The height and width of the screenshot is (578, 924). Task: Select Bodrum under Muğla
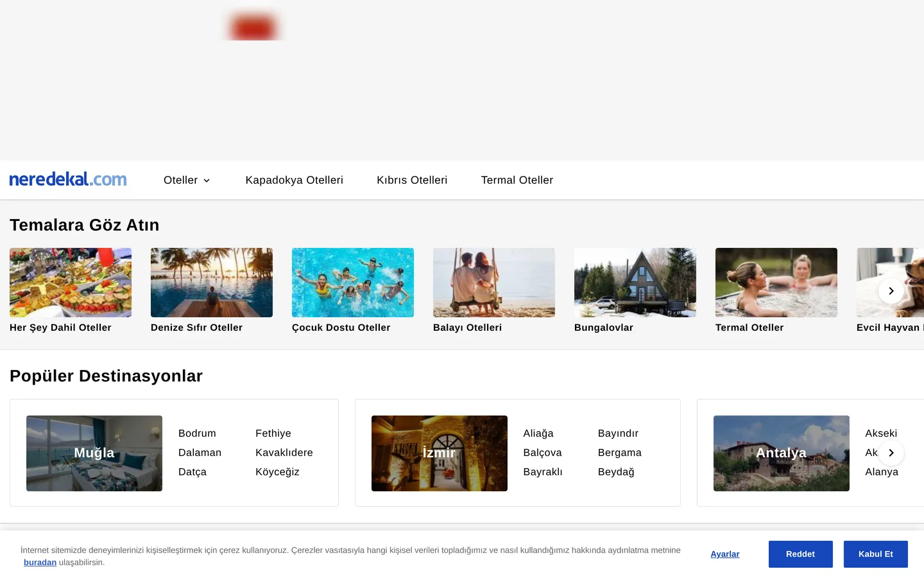197,433
